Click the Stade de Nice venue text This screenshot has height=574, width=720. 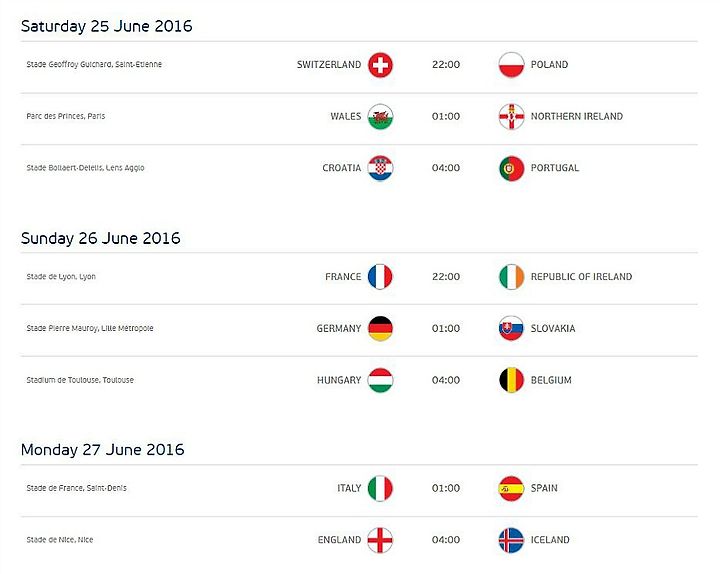pyautogui.click(x=60, y=540)
